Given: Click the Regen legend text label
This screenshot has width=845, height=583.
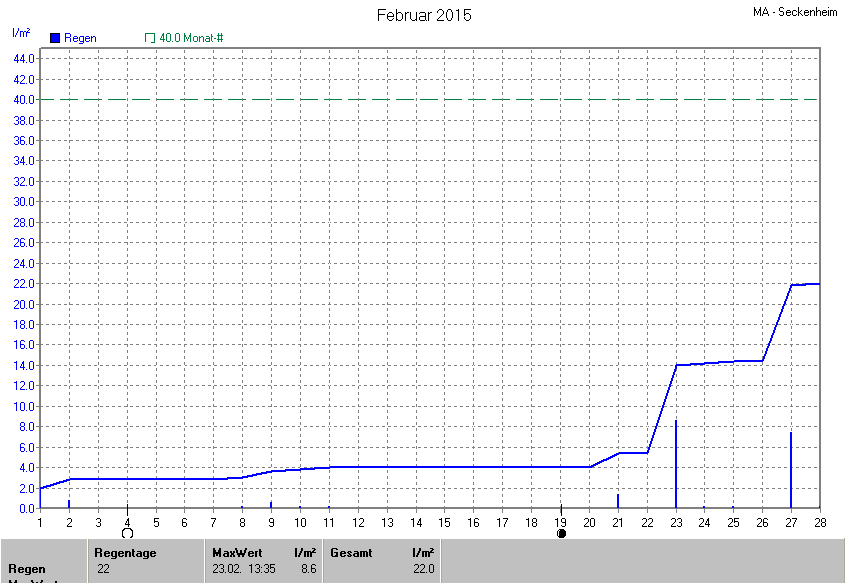Looking at the screenshot, I should point(80,38).
